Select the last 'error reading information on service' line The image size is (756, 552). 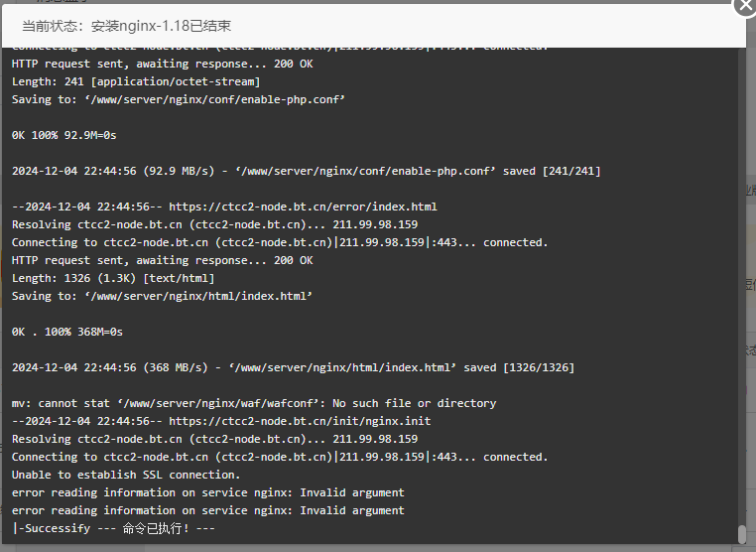coord(207,510)
